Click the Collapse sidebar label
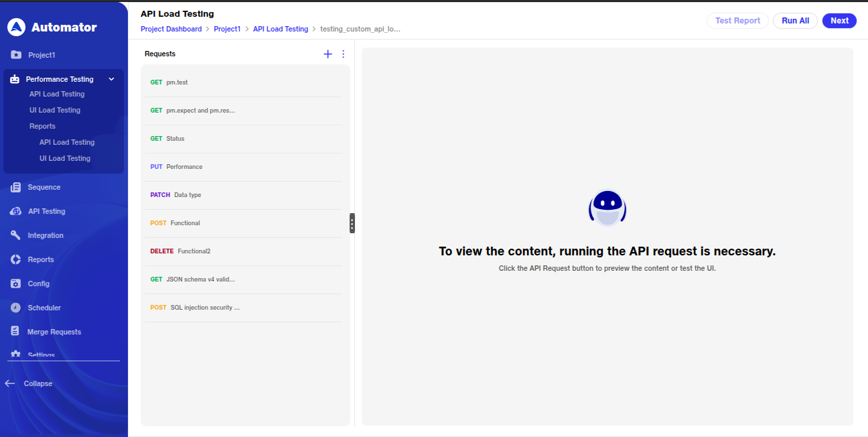The image size is (868, 437). click(x=38, y=383)
